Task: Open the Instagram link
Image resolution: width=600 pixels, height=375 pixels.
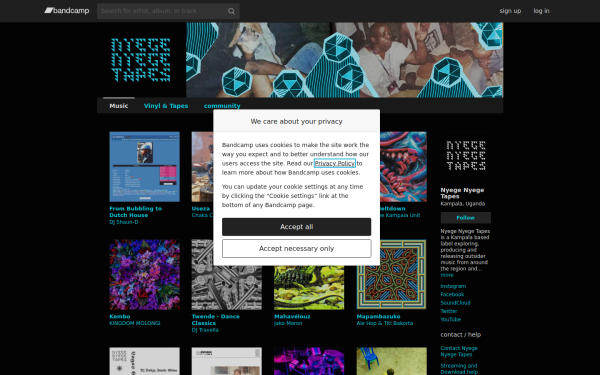Action: tap(453, 286)
